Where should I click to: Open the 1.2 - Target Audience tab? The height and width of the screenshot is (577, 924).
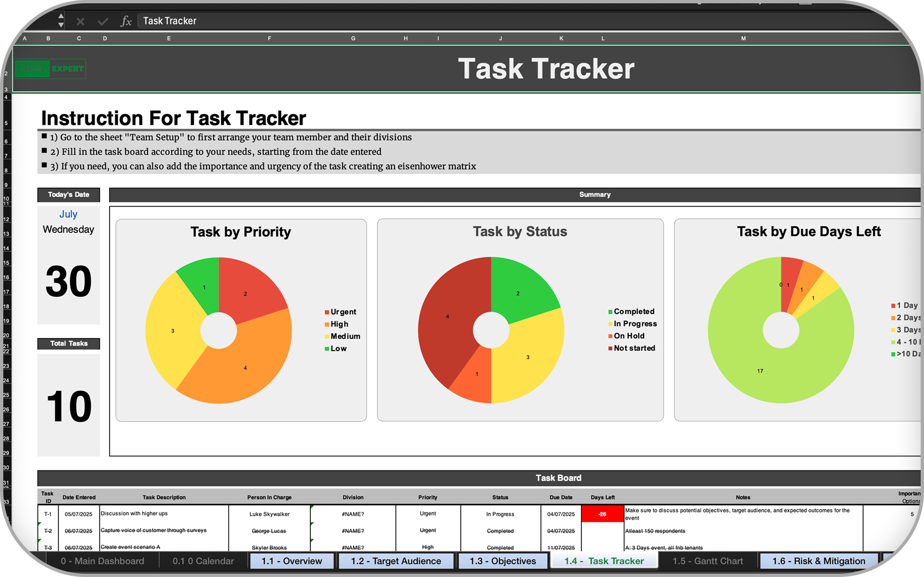(x=395, y=561)
